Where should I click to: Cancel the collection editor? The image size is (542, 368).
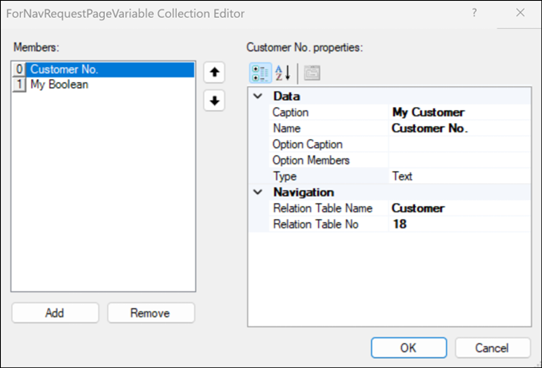[x=492, y=348]
